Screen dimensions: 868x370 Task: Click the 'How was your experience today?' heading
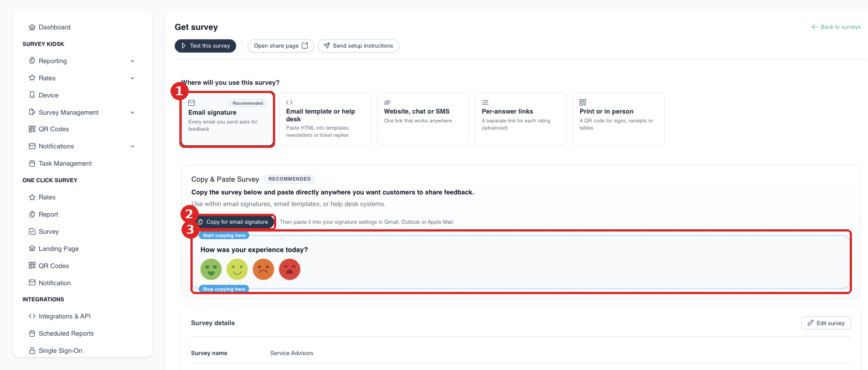tap(254, 250)
